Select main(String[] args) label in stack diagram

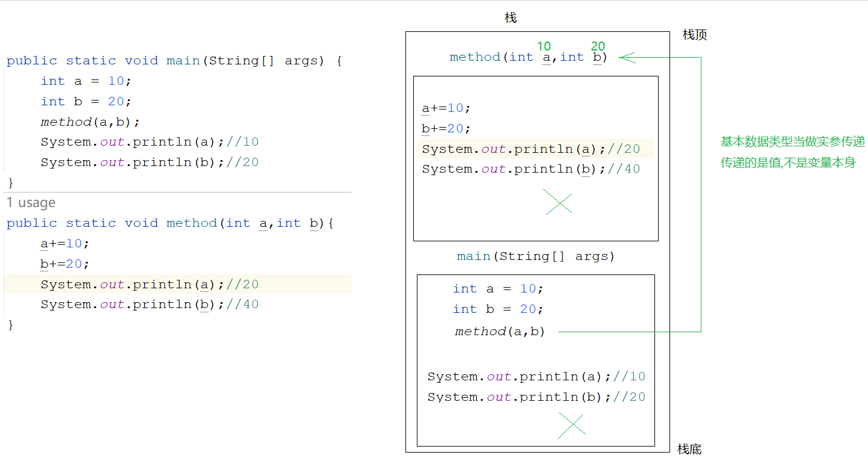click(x=536, y=256)
